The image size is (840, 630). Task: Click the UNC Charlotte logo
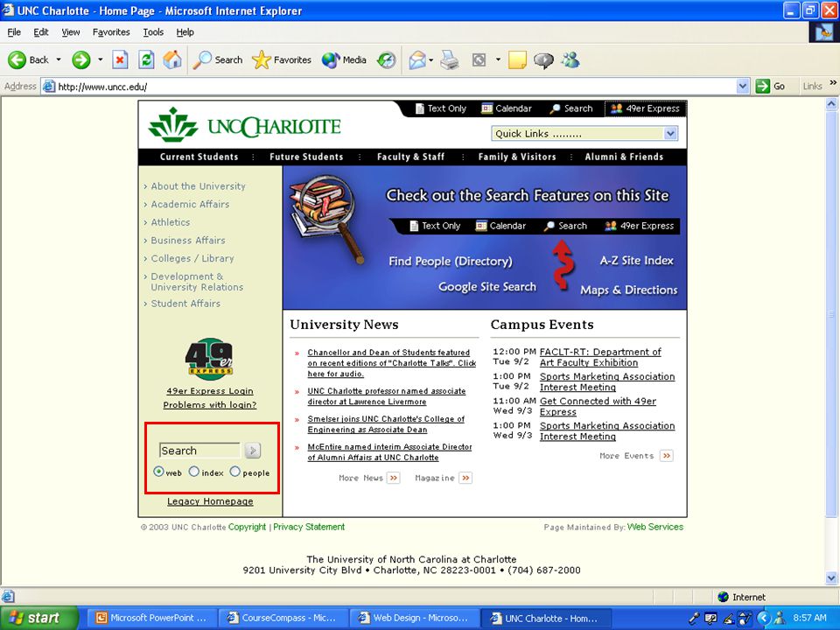pyautogui.click(x=245, y=126)
